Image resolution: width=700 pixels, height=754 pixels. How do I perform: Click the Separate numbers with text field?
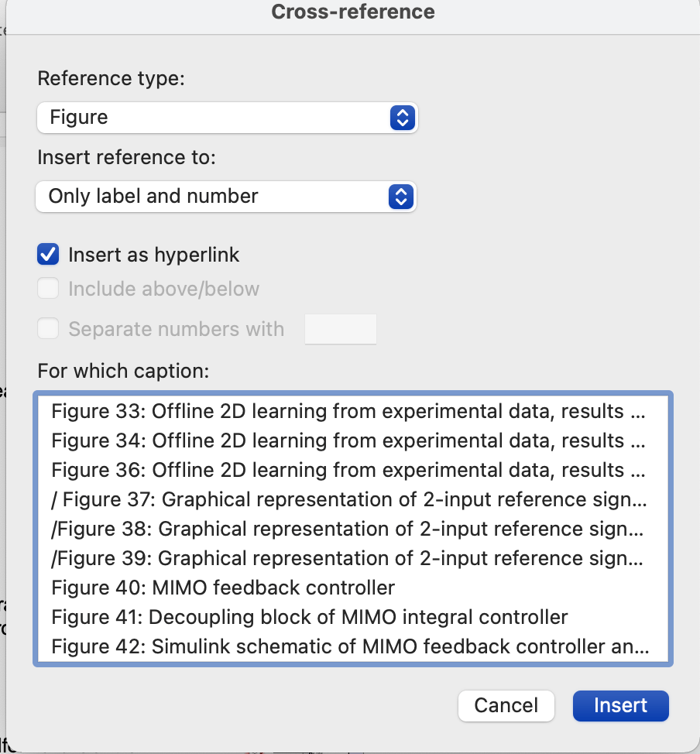tap(341, 329)
